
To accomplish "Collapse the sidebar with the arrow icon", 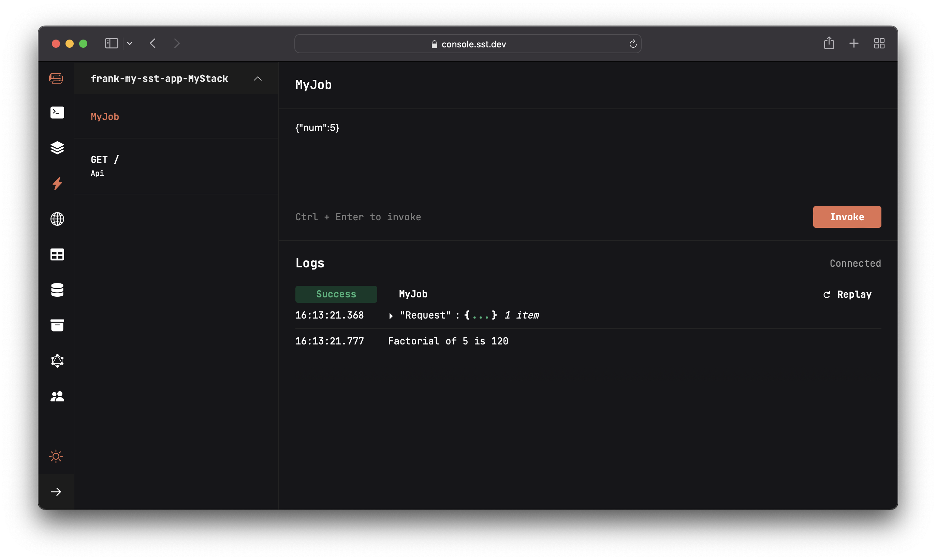I will [57, 491].
